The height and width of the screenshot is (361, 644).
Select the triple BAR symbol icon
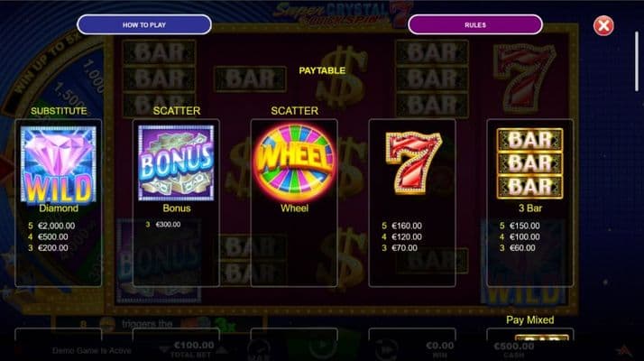pyautogui.click(x=530, y=163)
